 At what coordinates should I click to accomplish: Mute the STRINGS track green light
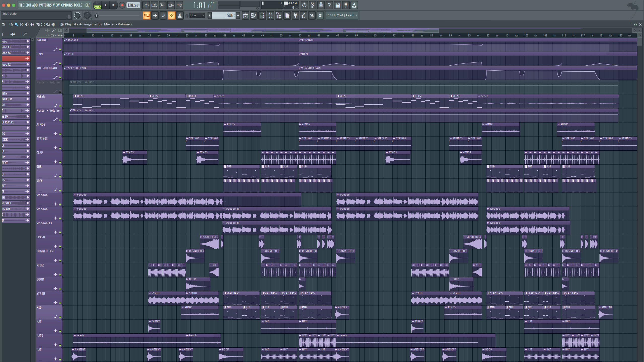tap(60, 148)
